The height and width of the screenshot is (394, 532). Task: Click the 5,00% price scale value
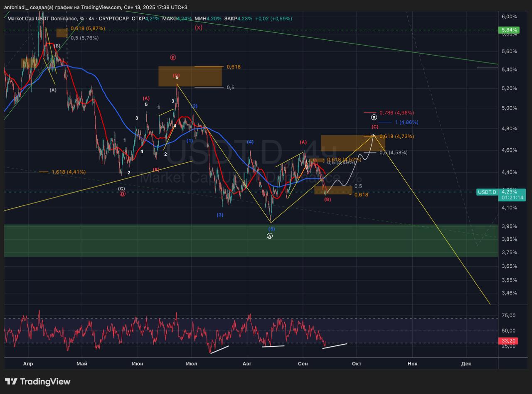tap(509, 108)
